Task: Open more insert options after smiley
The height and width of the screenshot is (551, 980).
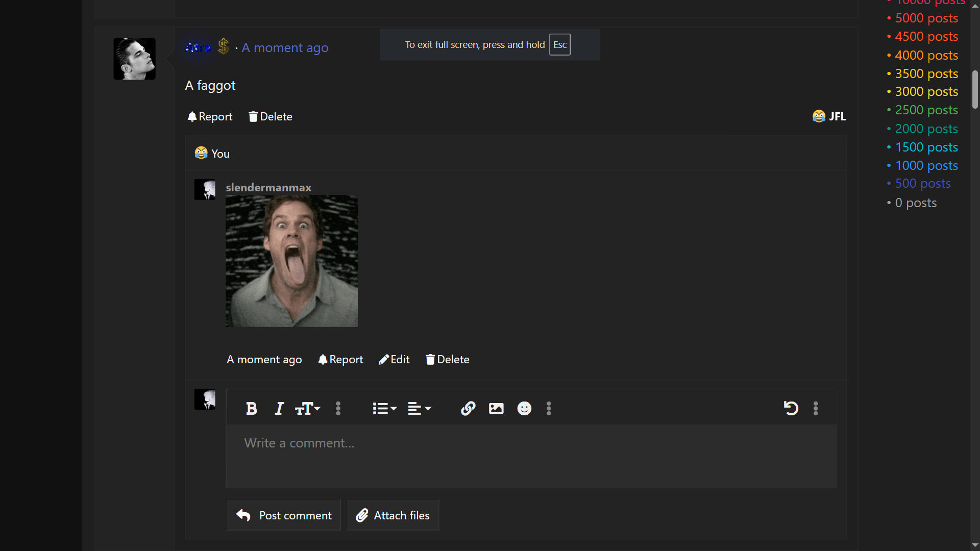Action: 549,409
